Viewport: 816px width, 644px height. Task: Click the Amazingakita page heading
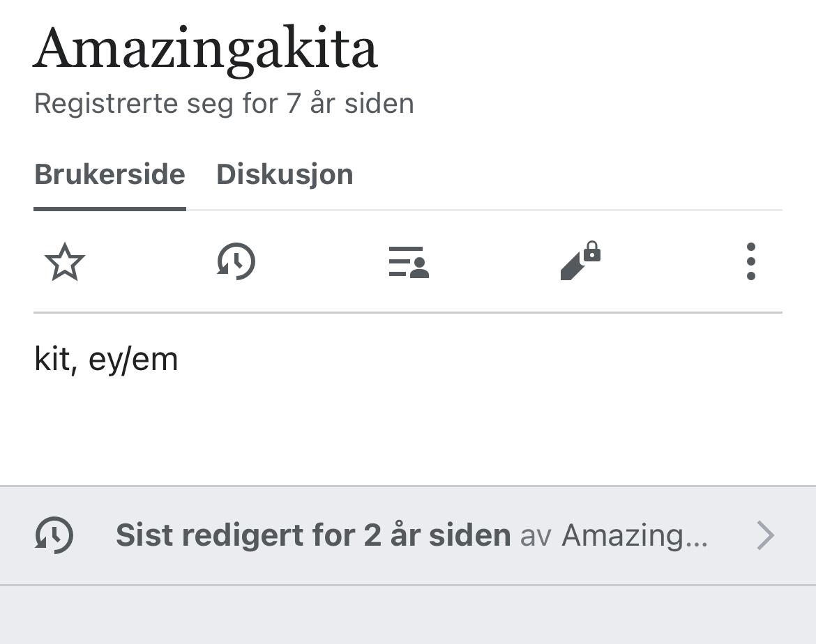coord(206,49)
